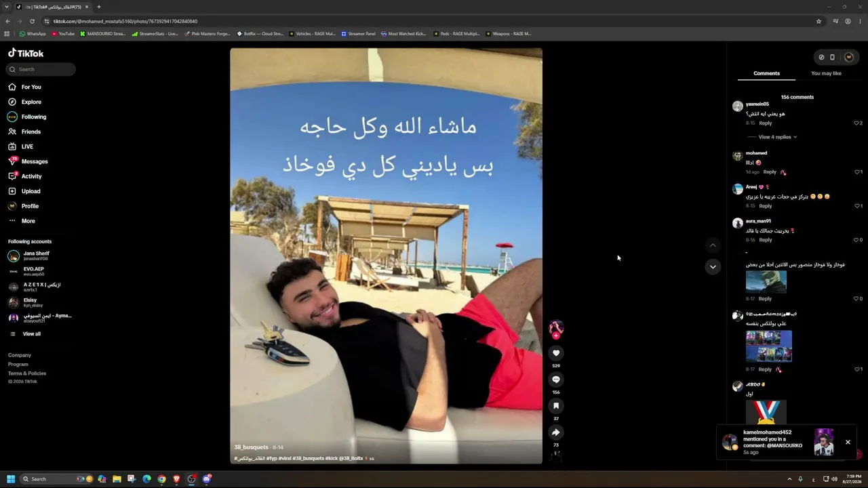Open the #fyp hashtag in the caption
The image size is (868, 488).
(271, 459)
